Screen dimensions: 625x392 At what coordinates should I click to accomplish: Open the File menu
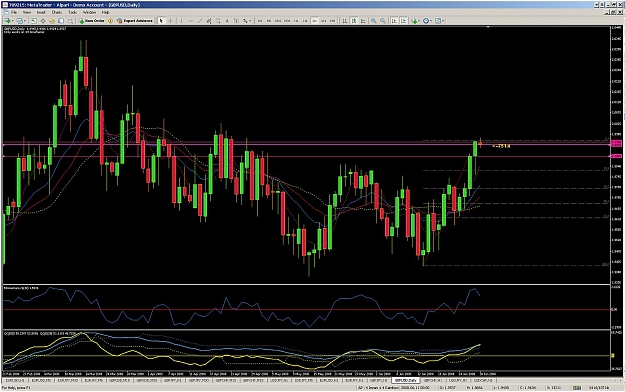click(x=14, y=12)
